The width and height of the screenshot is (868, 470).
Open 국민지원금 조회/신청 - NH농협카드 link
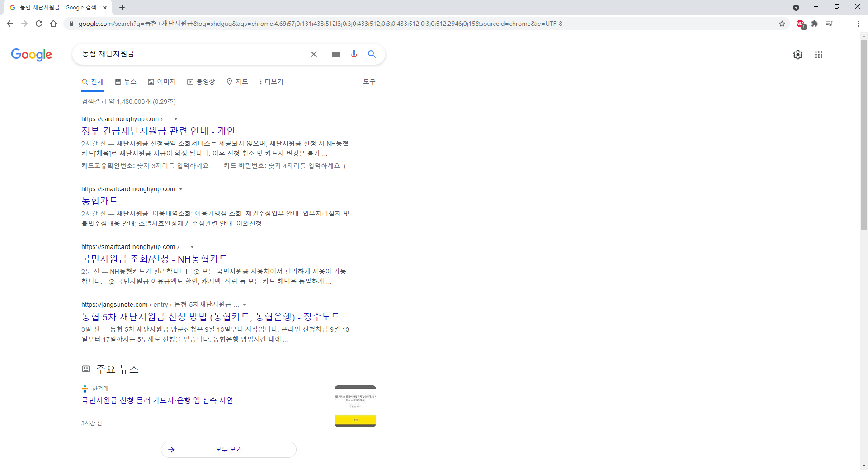click(154, 259)
